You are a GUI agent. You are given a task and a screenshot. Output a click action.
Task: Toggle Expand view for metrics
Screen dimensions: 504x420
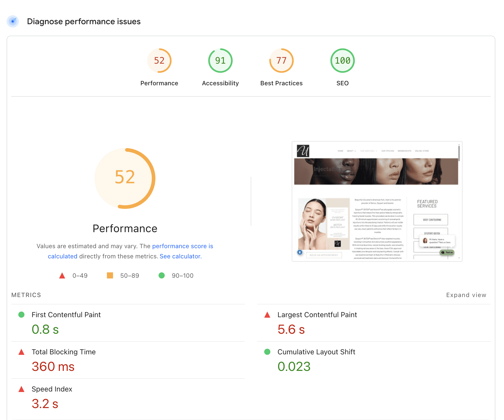466,295
